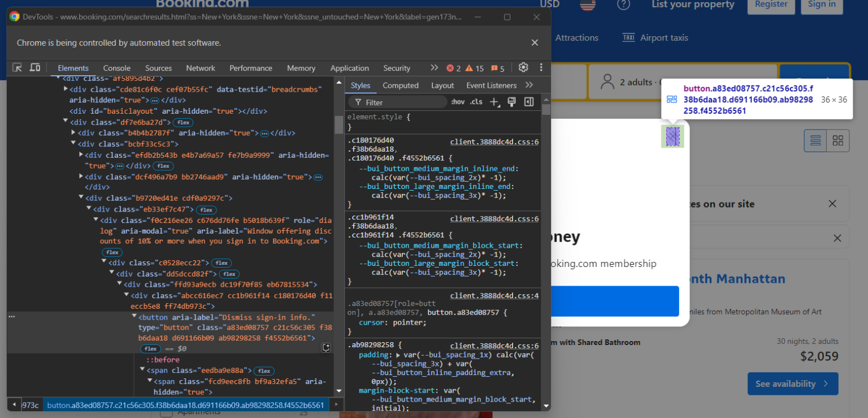Click the Sign in button
This screenshot has width=868, height=418.
pos(822,5)
